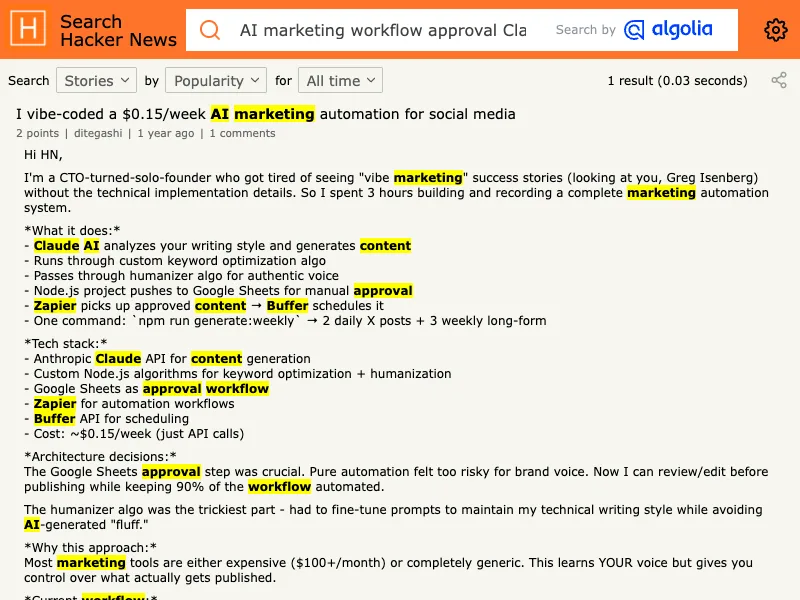Click the 'Claude AI analyzes your writing style' line
Screen dimensions: 800x600
click(x=217, y=246)
